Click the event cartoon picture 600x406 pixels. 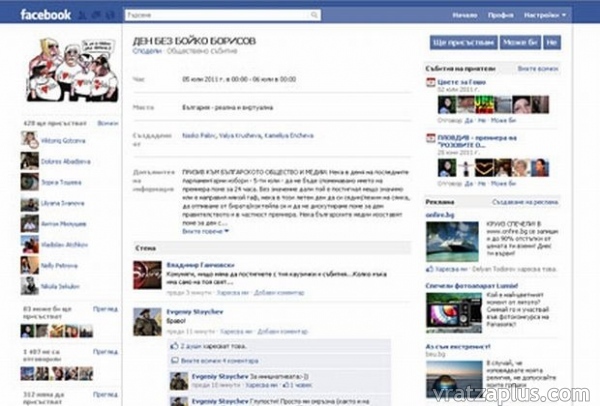point(72,70)
